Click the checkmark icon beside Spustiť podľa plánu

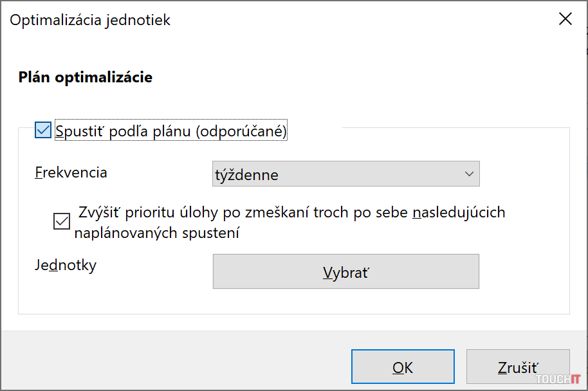point(44,131)
